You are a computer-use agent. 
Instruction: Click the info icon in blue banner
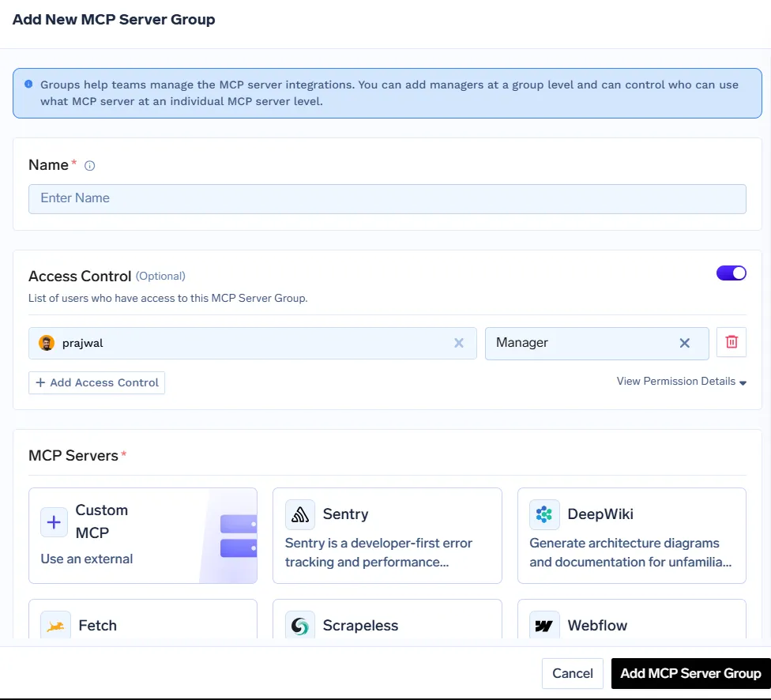tap(29, 84)
